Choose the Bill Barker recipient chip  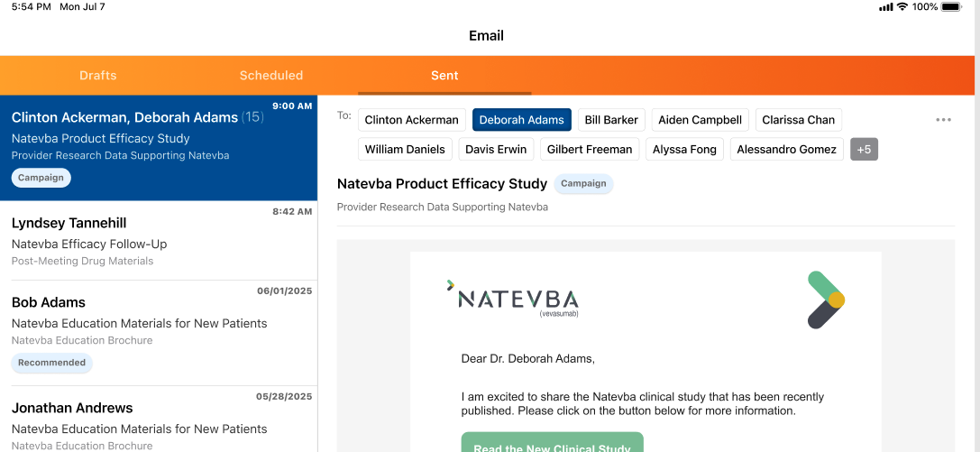point(611,120)
